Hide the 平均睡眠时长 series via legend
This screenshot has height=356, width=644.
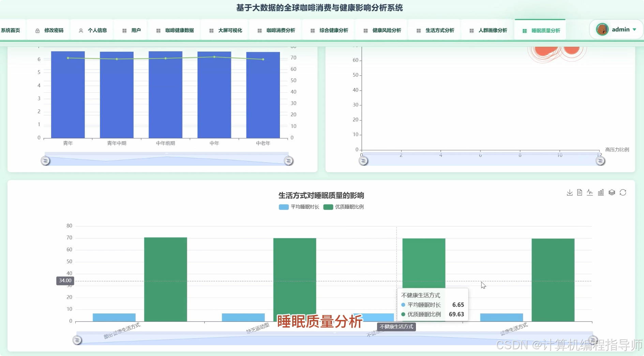[298, 207]
